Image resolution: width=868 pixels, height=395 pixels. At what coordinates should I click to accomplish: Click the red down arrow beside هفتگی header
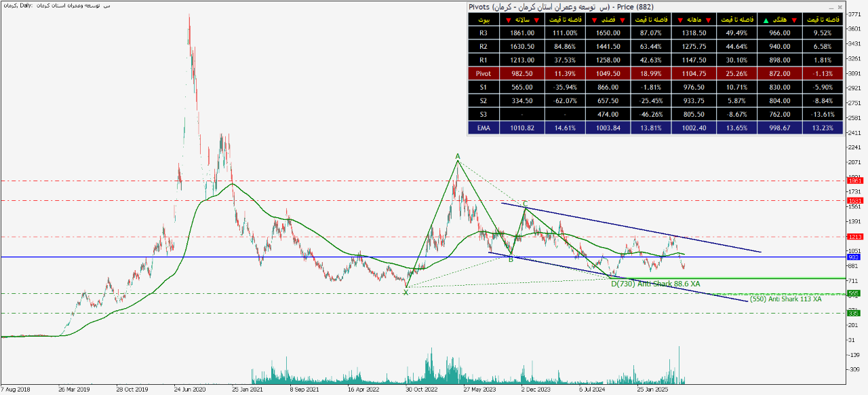tap(794, 20)
